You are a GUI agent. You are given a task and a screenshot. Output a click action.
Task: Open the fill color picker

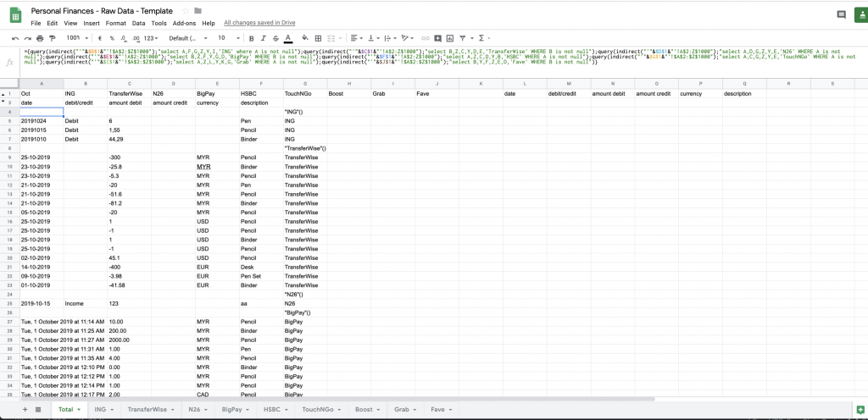coord(304,38)
